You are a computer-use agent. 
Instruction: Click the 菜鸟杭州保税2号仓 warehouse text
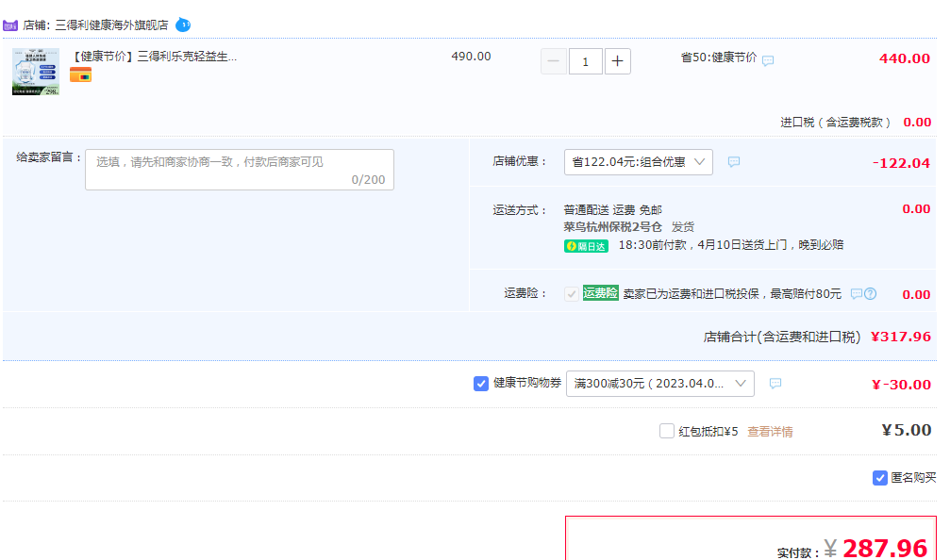tap(612, 227)
